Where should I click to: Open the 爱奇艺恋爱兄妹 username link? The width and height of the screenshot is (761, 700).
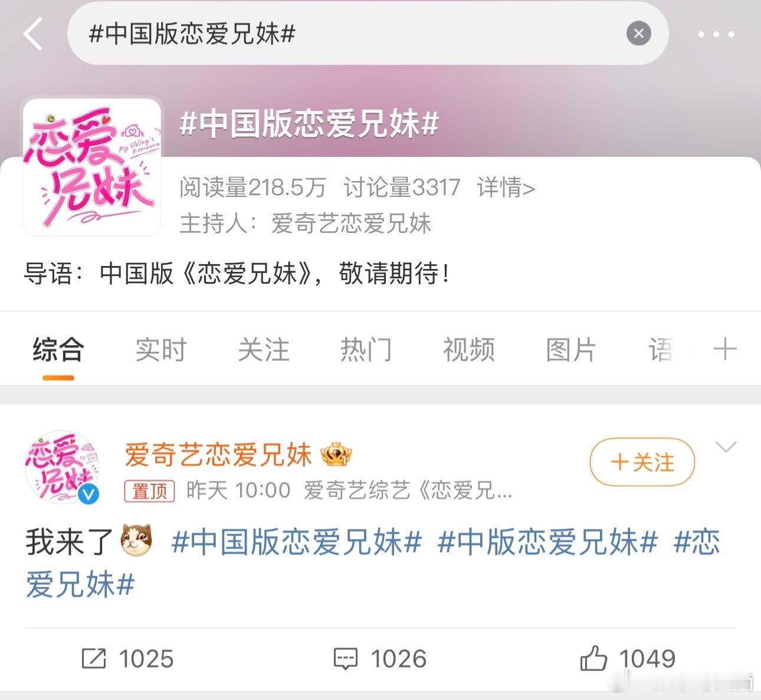click(218, 455)
